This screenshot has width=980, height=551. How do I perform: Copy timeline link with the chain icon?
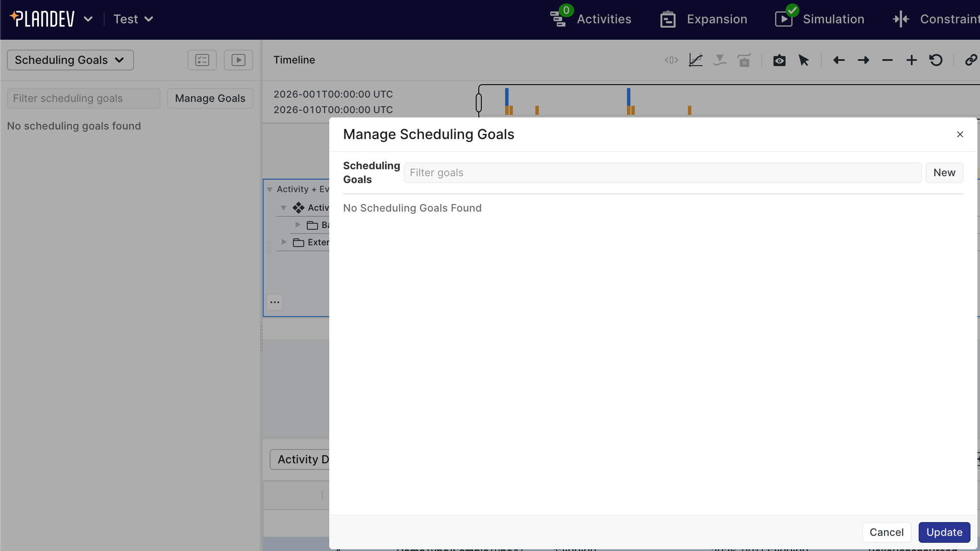[970, 60]
